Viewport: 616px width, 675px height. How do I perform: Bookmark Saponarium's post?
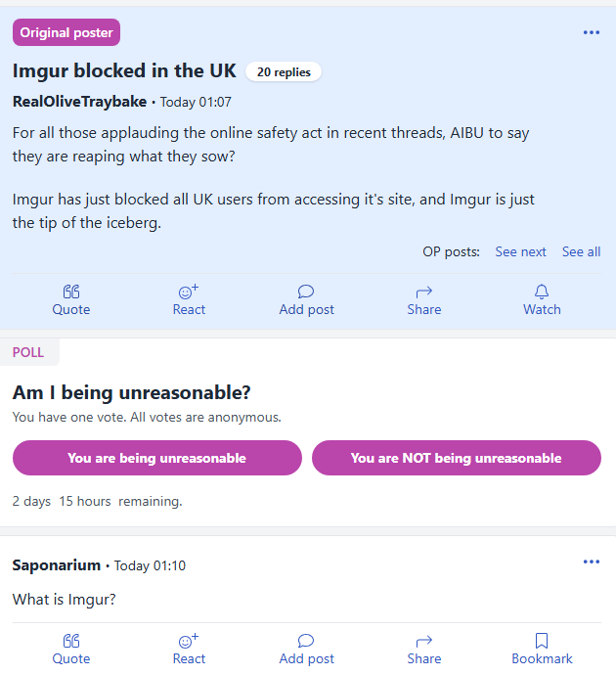tap(542, 649)
